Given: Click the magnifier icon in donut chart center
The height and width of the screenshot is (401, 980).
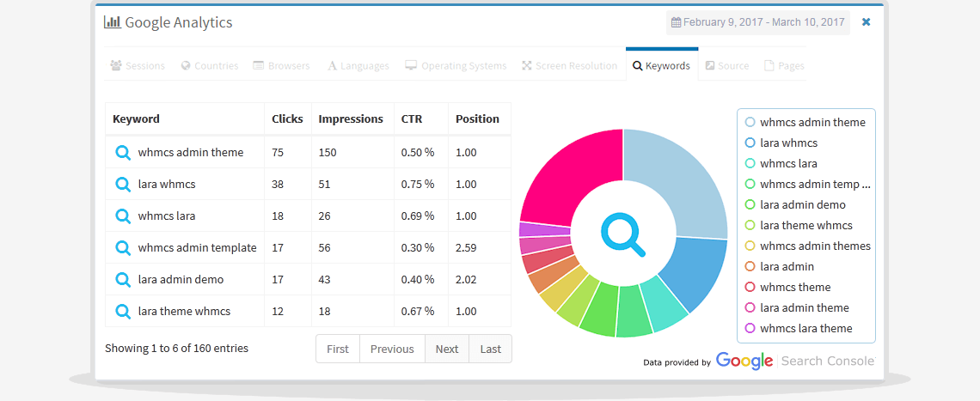Looking at the screenshot, I should (623, 235).
